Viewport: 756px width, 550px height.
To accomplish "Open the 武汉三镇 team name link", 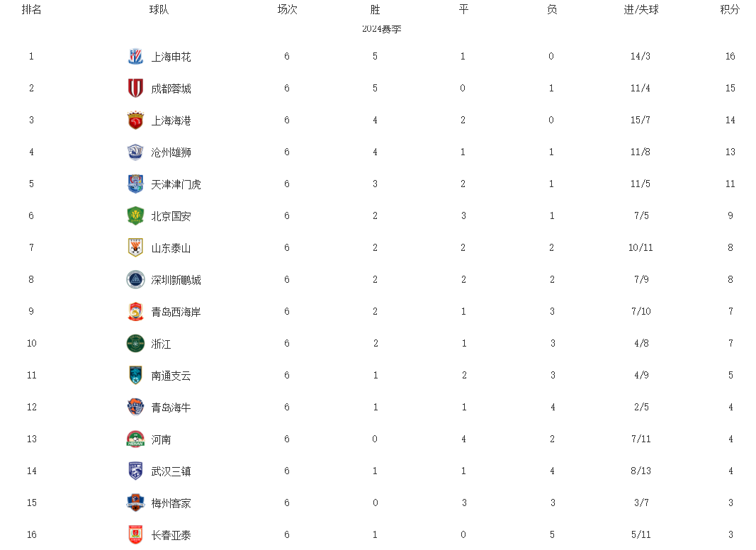I will [171, 471].
